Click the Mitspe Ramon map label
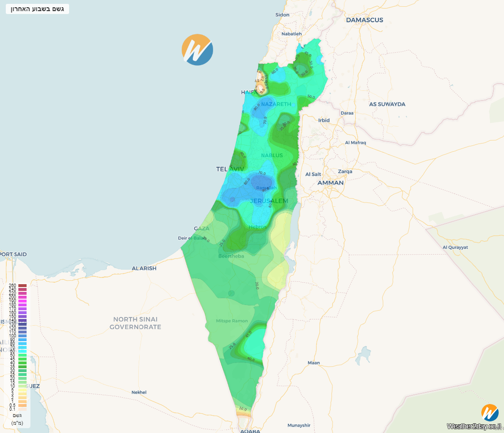This screenshot has width=504, height=433. tap(232, 321)
